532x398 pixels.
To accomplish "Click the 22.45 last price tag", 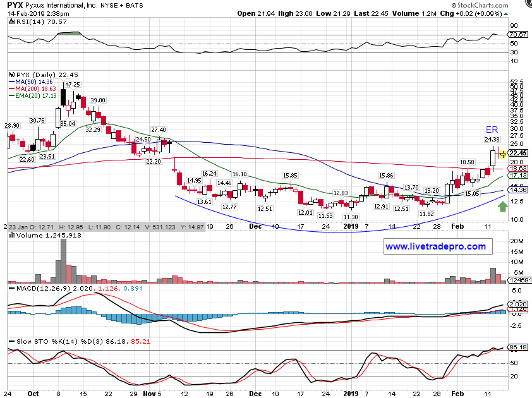I will (x=517, y=153).
